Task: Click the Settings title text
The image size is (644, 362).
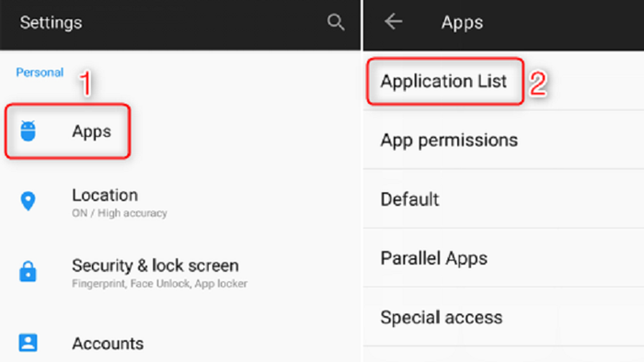Action: (51, 23)
